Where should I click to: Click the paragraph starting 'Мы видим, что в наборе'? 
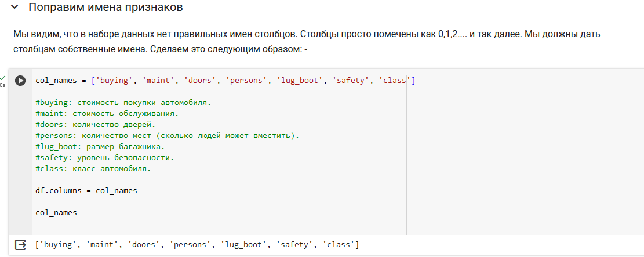[307, 42]
